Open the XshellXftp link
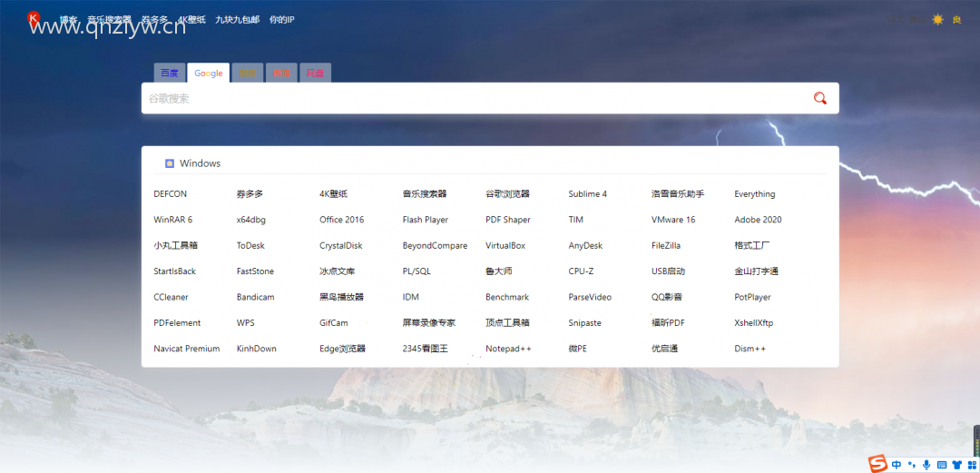 [754, 323]
